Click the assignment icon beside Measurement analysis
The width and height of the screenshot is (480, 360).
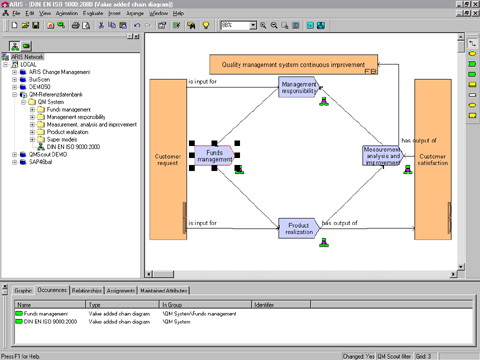tap(408, 169)
